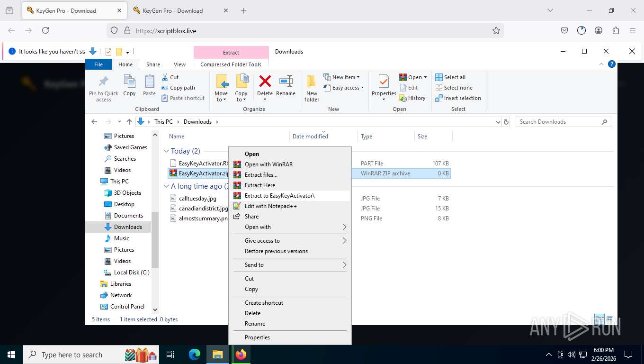Click the Edit button in Open group
Viewport: 644px width, 364px height.
[409, 88]
